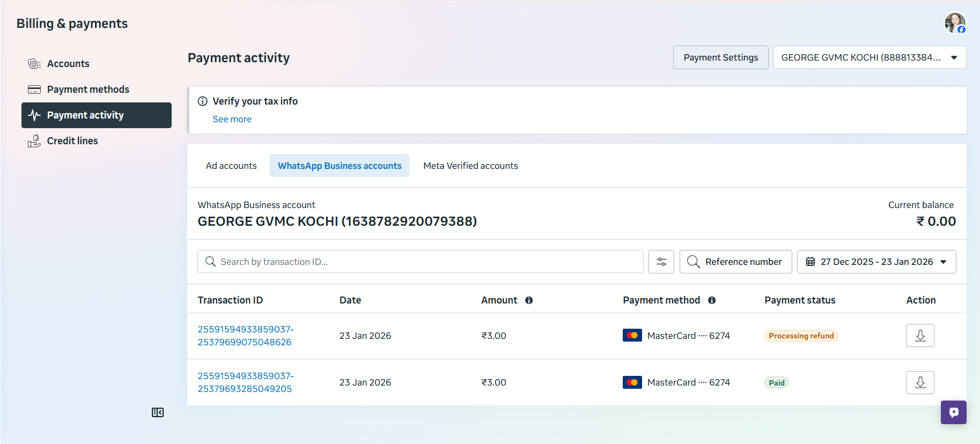Collapse the sidebar using panel icon
The height and width of the screenshot is (444, 980).
point(158,412)
